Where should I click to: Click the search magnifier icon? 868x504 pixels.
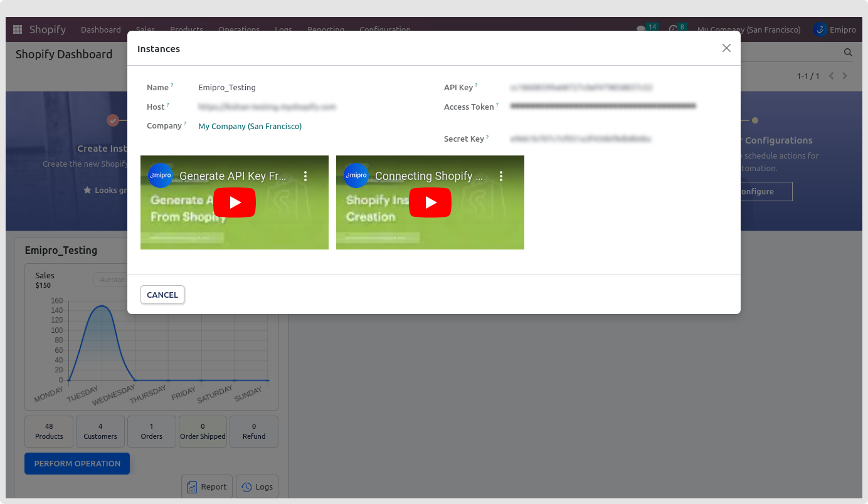pos(848,53)
